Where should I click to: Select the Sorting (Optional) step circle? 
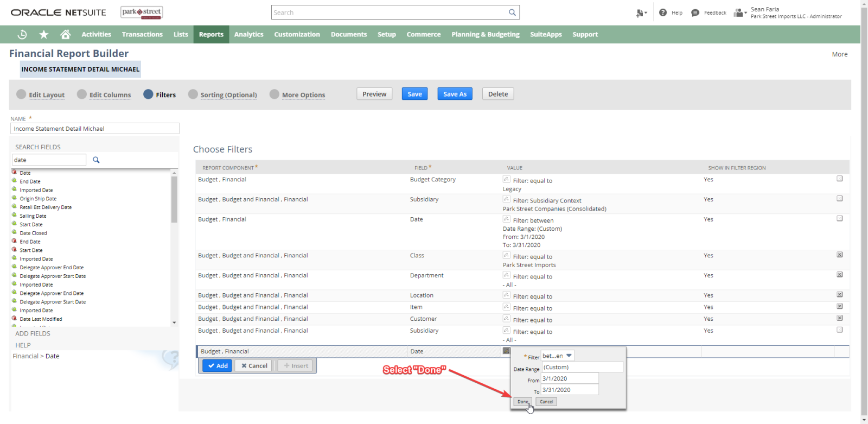click(x=193, y=94)
